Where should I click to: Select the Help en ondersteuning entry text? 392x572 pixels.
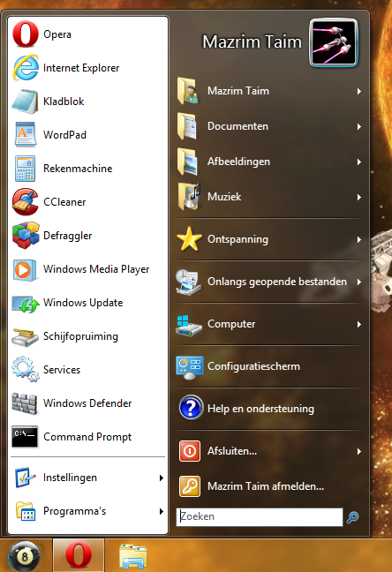pos(260,409)
